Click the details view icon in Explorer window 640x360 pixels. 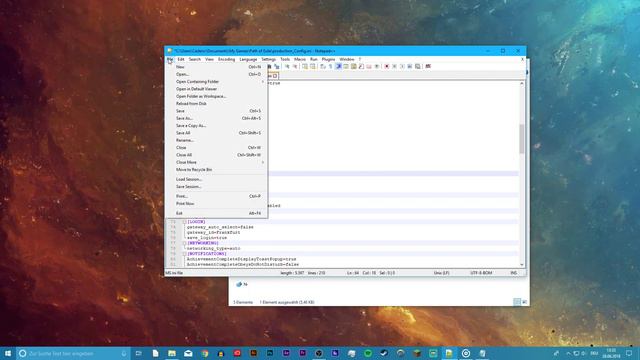click(517, 302)
